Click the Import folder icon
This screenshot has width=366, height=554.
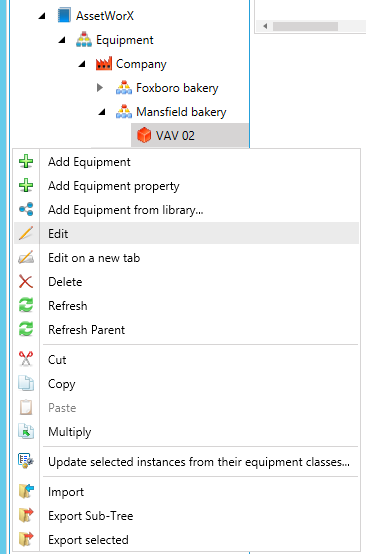(26, 491)
